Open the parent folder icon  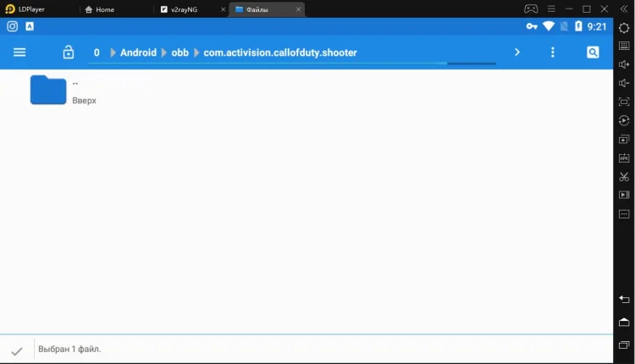(x=48, y=90)
